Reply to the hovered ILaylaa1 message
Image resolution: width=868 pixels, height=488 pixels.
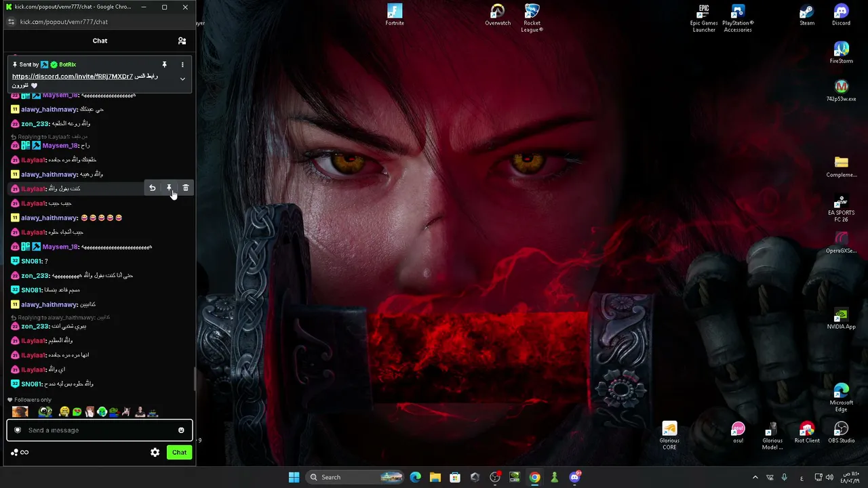(153, 188)
